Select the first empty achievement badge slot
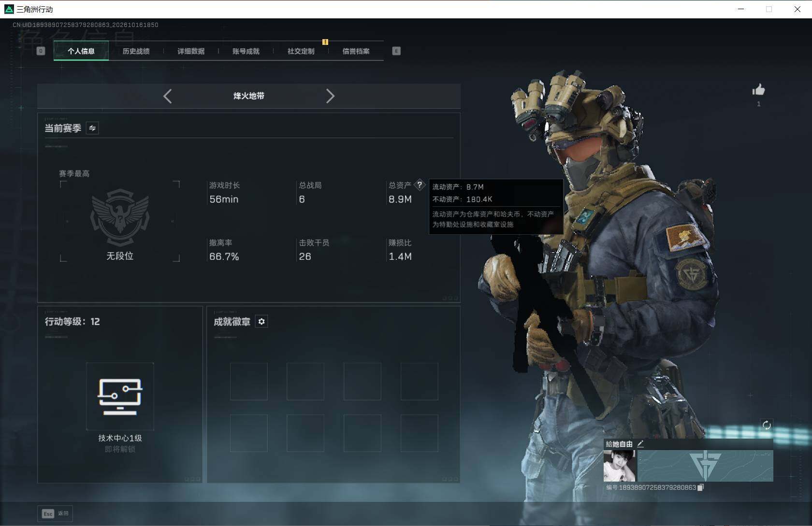The width and height of the screenshot is (812, 526). [249, 382]
